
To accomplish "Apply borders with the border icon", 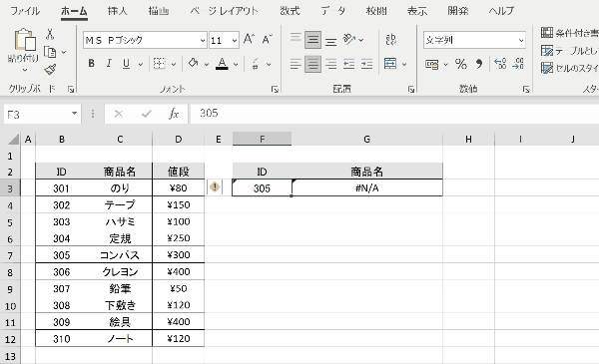I will [160, 64].
